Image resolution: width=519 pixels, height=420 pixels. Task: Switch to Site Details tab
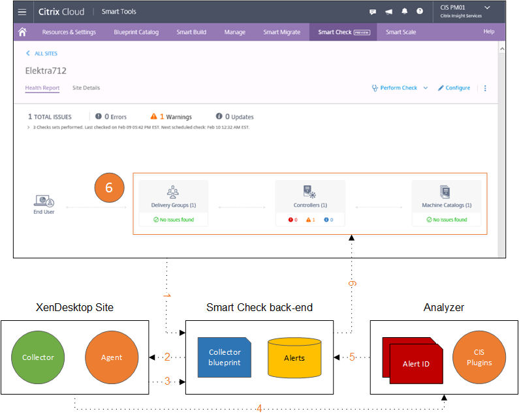86,88
